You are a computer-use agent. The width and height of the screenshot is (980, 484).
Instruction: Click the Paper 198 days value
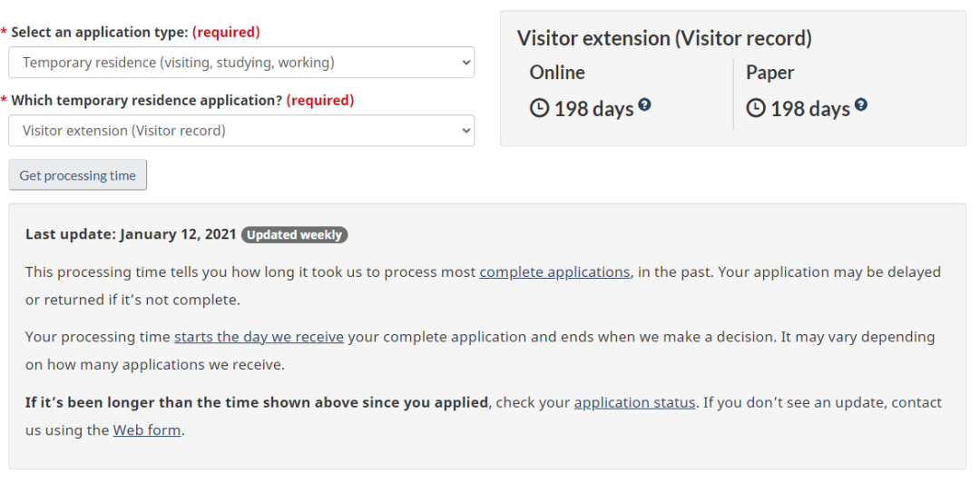pos(809,109)
